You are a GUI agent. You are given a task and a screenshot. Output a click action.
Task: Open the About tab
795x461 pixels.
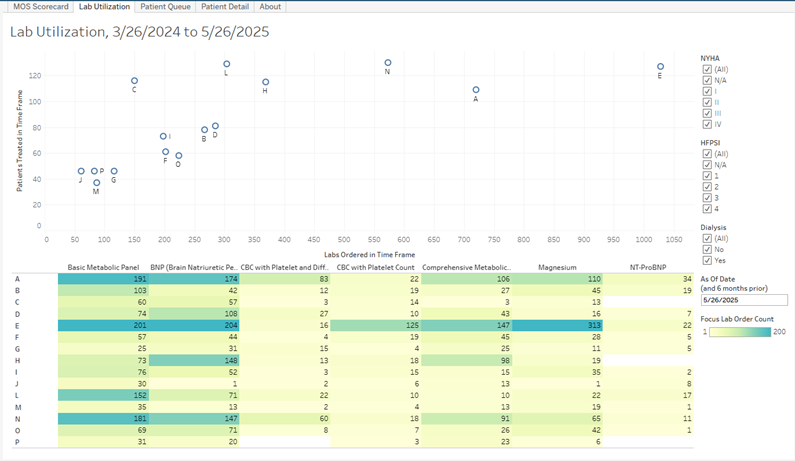click(x=270, y=6)
